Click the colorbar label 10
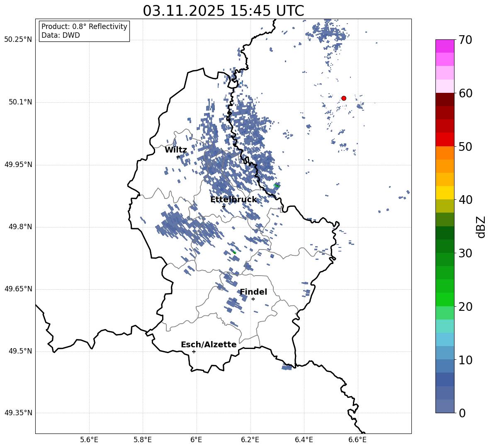491x448 pixels. [465, 360]
